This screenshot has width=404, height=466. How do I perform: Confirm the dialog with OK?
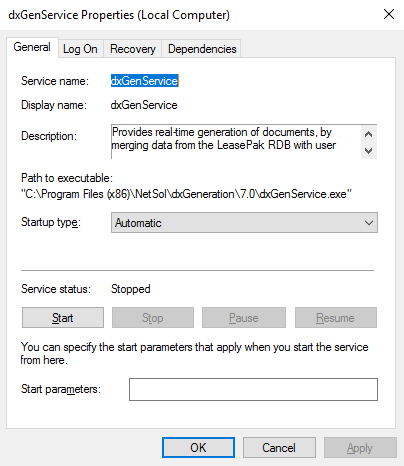pyautogui.click(x=198, y=447)
